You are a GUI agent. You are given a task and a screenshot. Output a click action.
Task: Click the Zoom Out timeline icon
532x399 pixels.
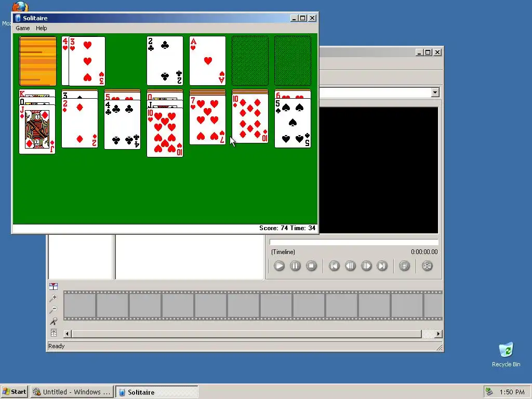click(54, 310)
